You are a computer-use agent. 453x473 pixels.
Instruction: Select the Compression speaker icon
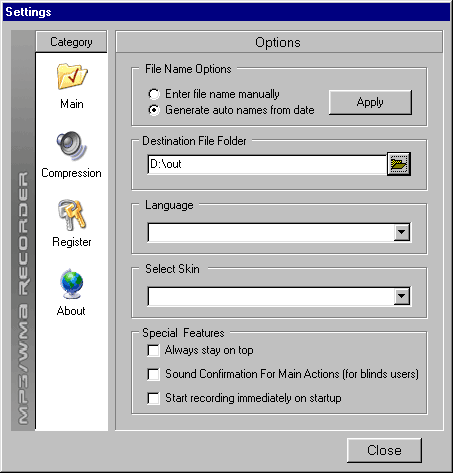tap(72, 146)
